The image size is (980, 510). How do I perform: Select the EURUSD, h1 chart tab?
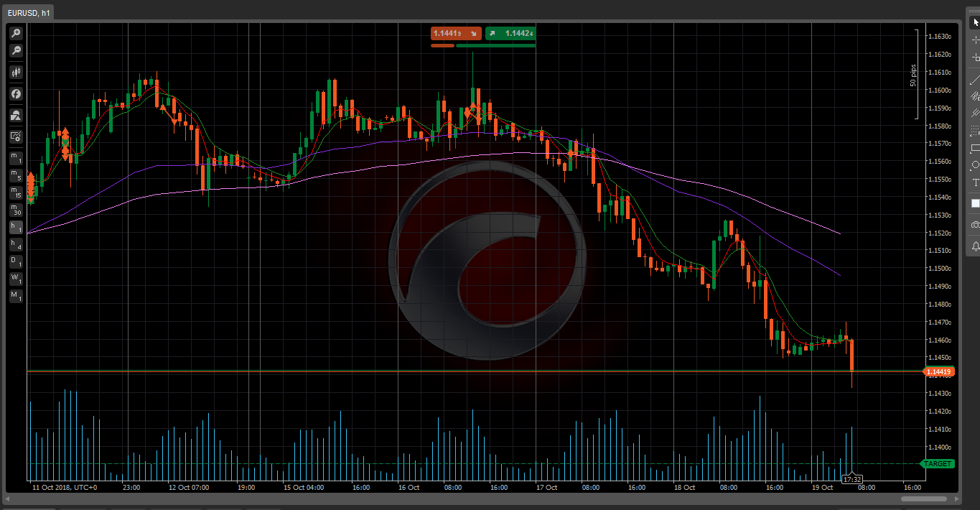pos(29,13)
